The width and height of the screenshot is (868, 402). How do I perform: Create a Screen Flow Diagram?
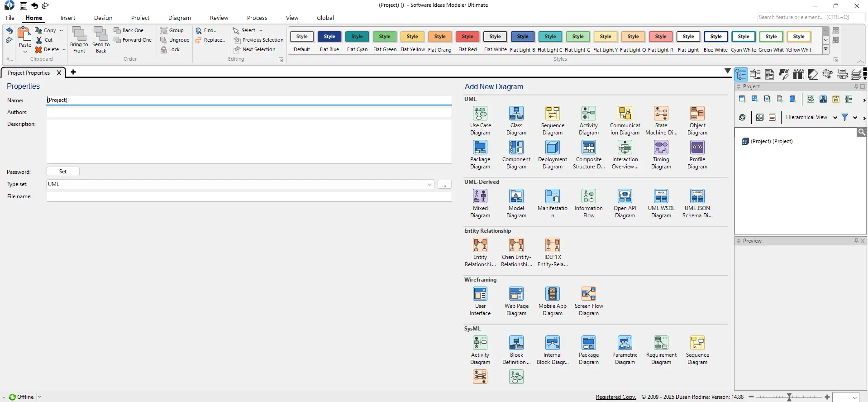tap(589, 301)
